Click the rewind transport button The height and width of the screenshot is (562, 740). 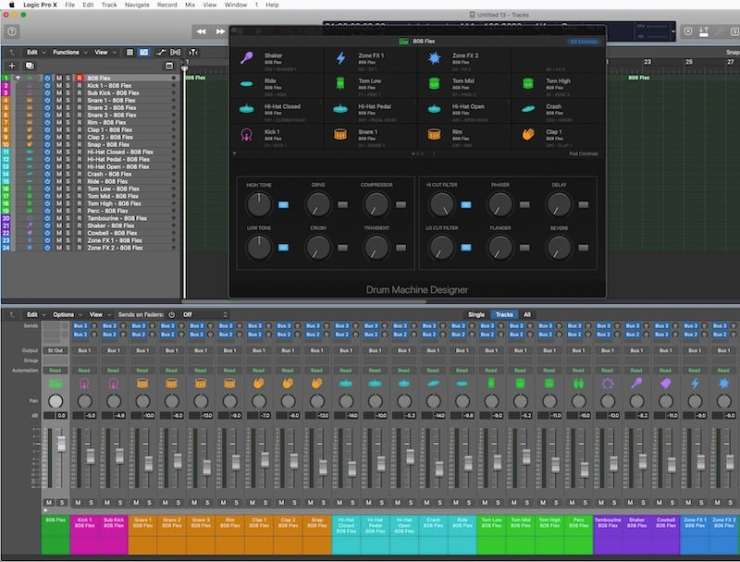click(201, 32)
